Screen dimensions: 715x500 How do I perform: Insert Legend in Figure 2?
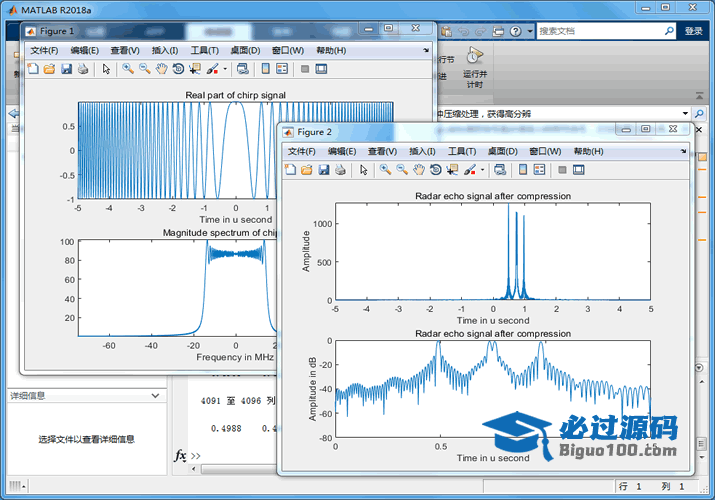[539, 170]
